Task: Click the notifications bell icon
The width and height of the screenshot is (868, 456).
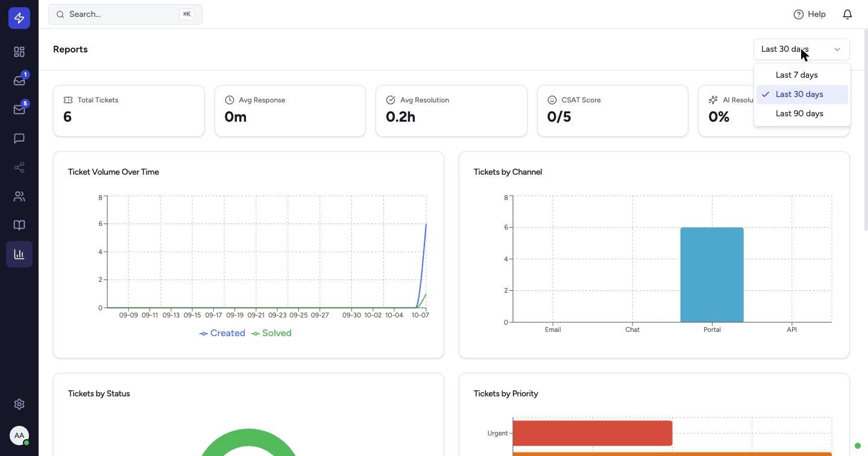Action: (x=848, y=14)
